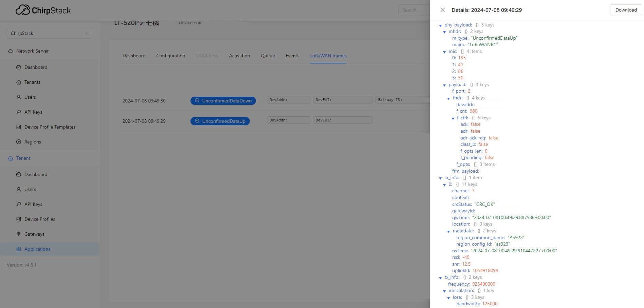Open the ChirpStack tenant selector dropdown

49,33
